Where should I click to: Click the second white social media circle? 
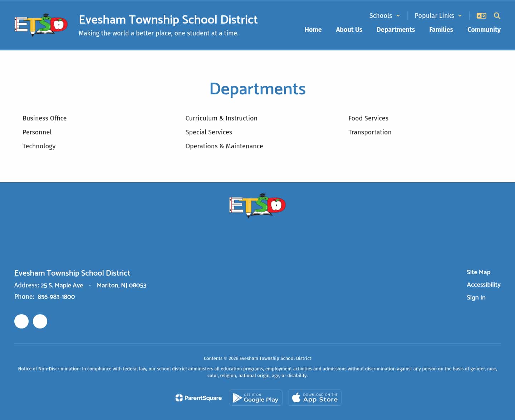40,321
